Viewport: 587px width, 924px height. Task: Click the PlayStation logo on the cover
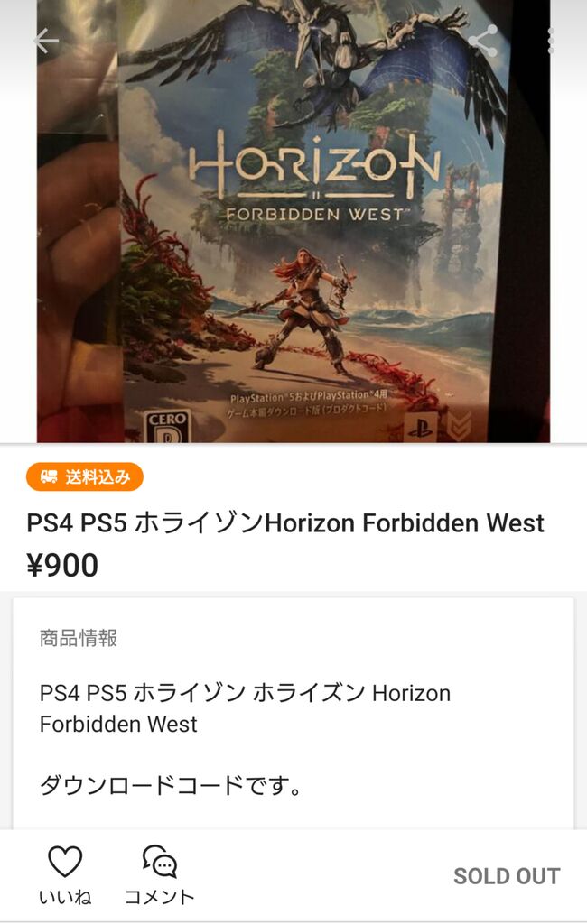click(x=420, y=427)
